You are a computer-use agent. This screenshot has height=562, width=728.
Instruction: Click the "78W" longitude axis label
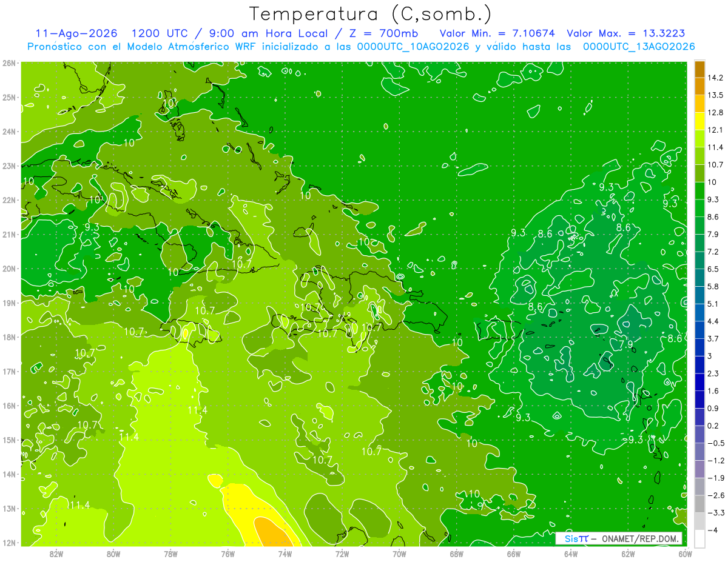pos(170,553)
